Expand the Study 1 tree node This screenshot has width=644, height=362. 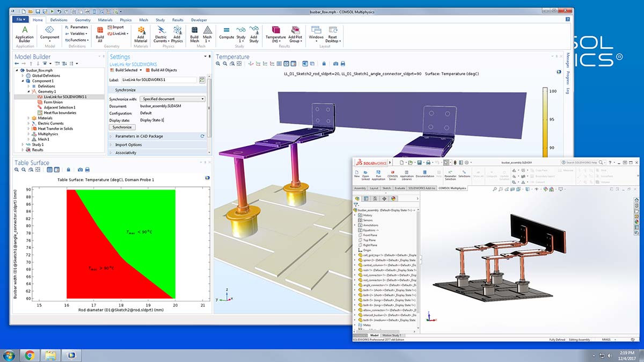click(x=23, y=144)
